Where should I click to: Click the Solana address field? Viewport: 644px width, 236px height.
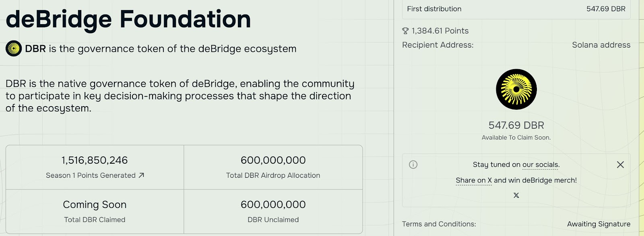pyautogui.click(x=601, y=45)
